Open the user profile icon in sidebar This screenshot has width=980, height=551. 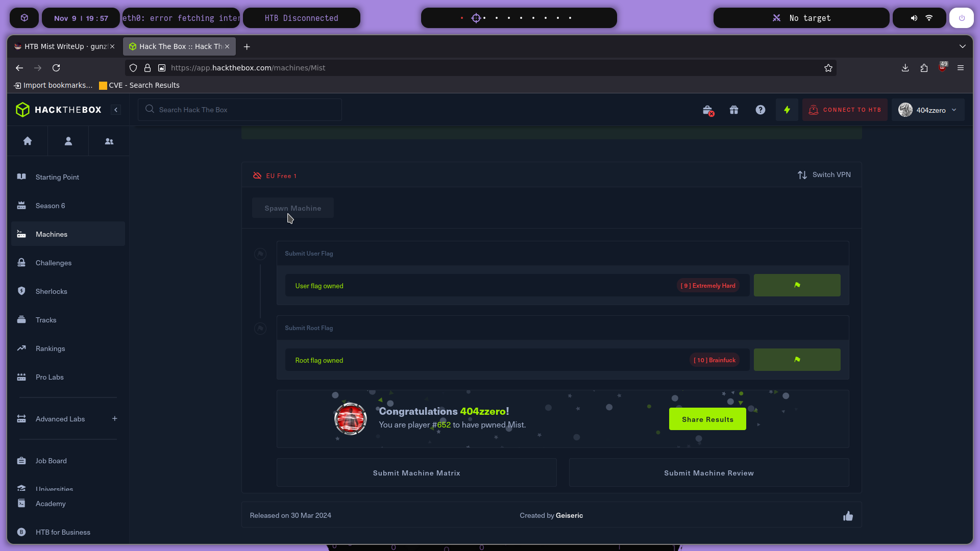point(68,141)
